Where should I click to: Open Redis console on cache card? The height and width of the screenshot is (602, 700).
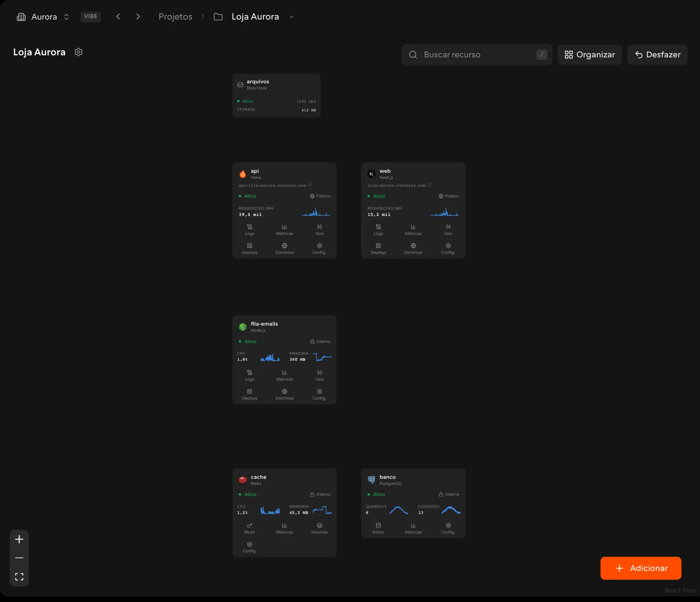[250, 528]
